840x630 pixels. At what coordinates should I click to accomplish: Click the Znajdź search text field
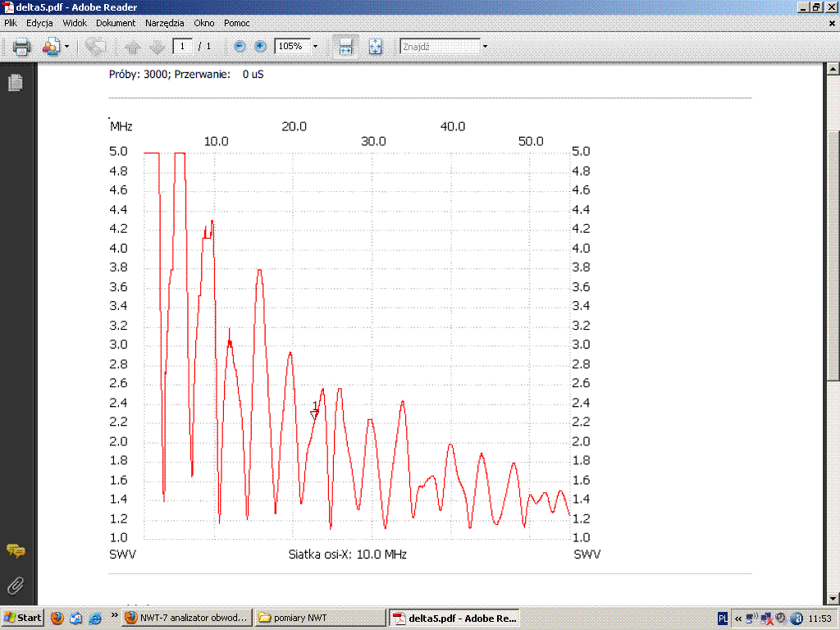[x=439, y=47]
